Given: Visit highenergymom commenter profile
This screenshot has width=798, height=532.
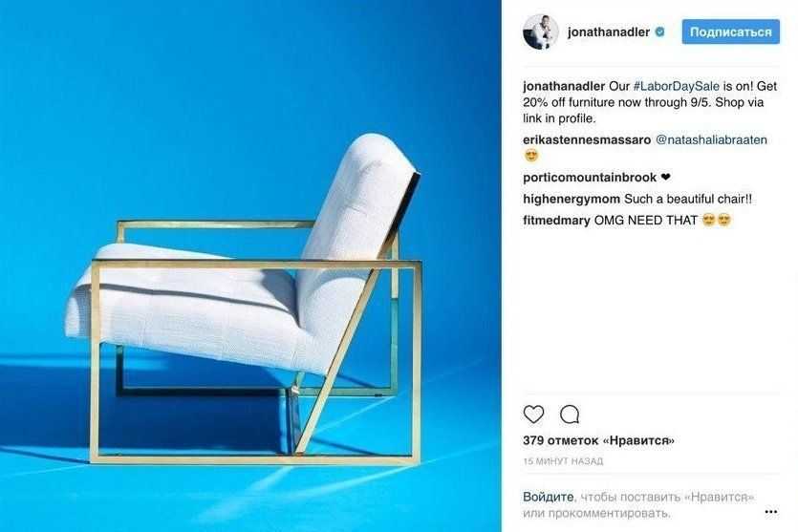Looking at the screenshot, I should coord(571,199).
